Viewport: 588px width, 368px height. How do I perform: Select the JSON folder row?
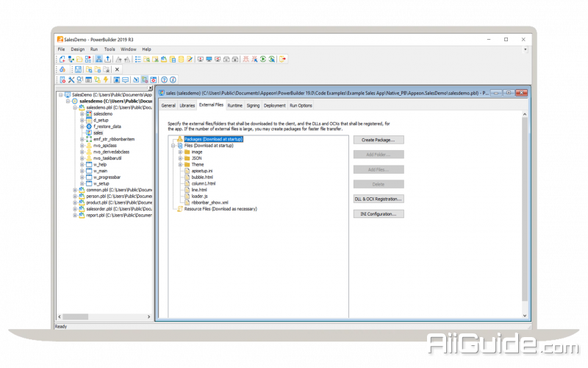(196, 158)
